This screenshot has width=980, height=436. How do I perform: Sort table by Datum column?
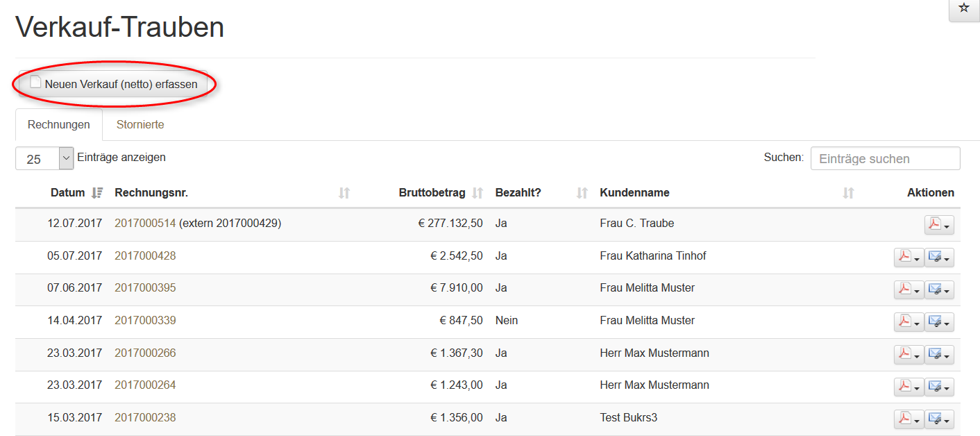pyautogui.click(x=68, y=193)
